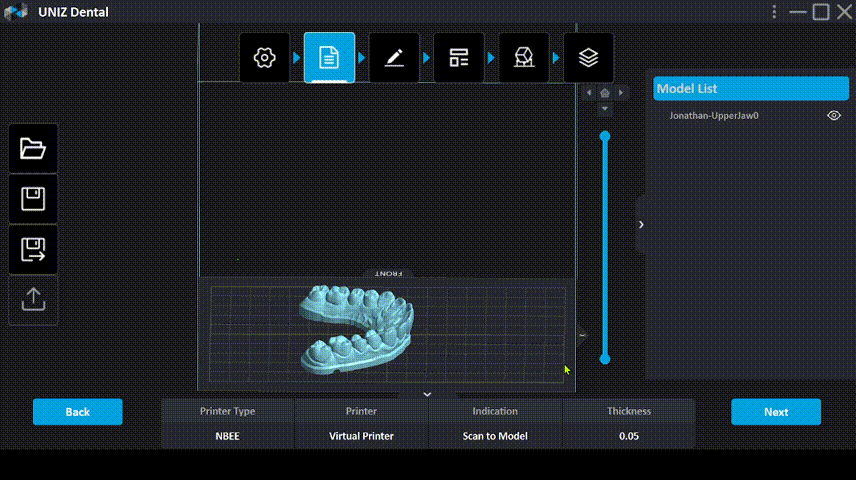The image size is (856, 480).
Task: Click the bottom handle of layer slider
Action: coord(604,359)
